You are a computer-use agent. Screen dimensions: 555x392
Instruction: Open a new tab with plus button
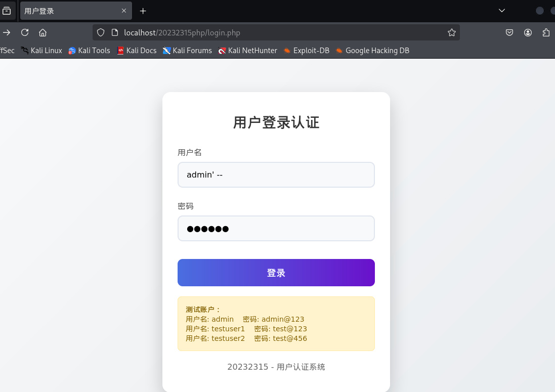(x=143, y=11)
